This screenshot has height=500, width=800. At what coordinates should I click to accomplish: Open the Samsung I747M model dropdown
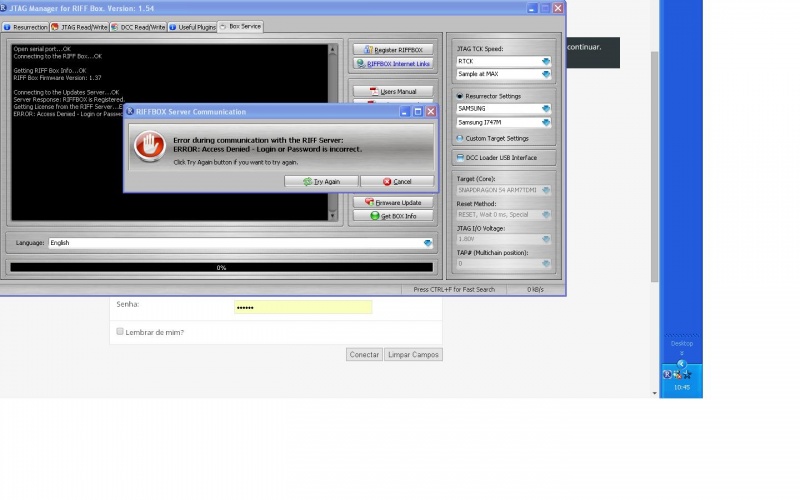(x=546, y=122)
